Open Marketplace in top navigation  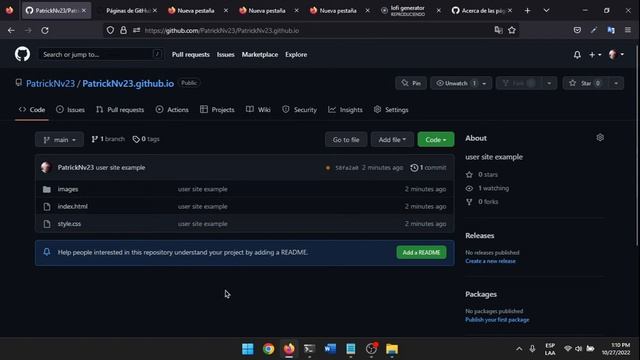click(x=260, y=54)
